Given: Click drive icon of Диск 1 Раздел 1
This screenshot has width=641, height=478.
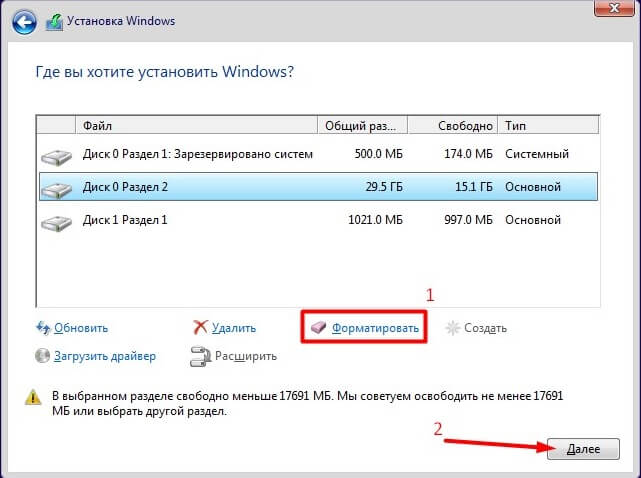Looking at the screenshot, I should coord(56,220).
